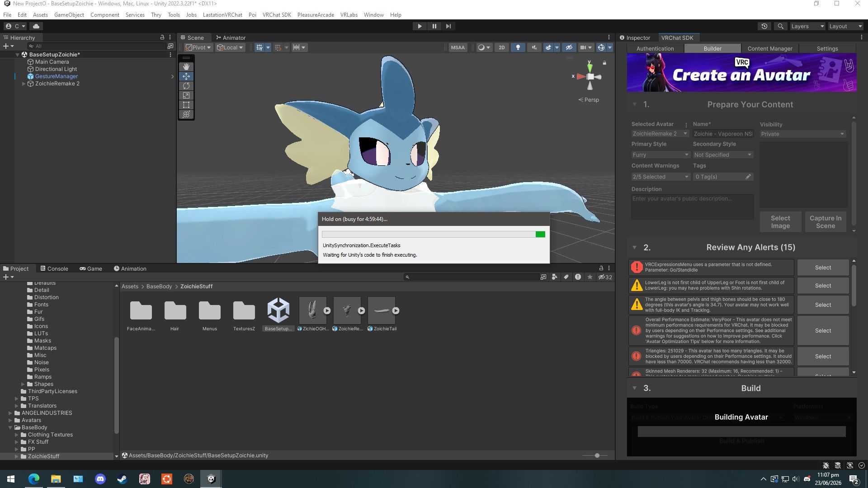Click the scene orientation gizmo center cube
The height and width of the screenshot is (488, 868).
tap(590, 77)
